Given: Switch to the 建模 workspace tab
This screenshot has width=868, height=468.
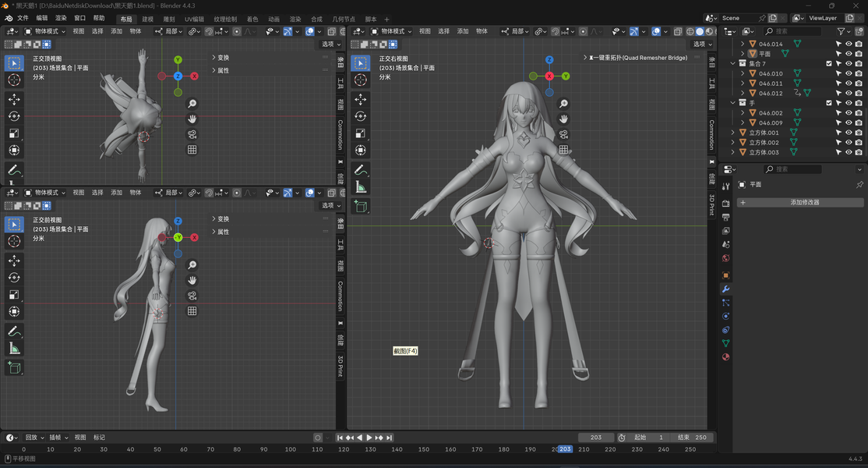Looking at the screenshot, I should (148, 19).
